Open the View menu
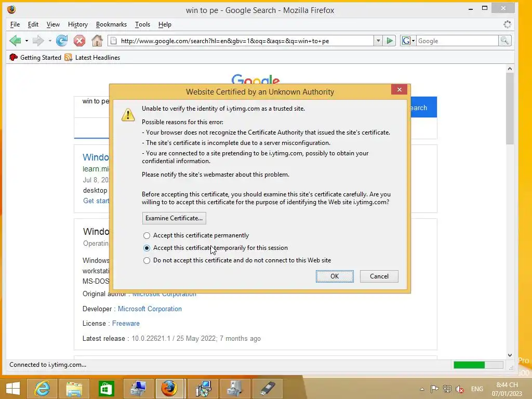 53,24
